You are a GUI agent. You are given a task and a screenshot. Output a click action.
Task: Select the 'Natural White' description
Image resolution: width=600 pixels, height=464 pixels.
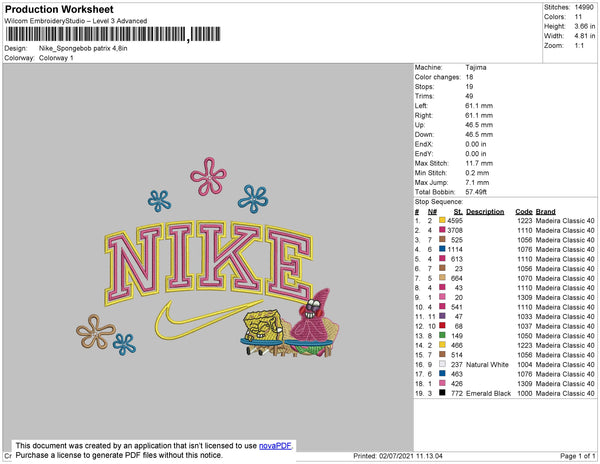click(488, 365)
